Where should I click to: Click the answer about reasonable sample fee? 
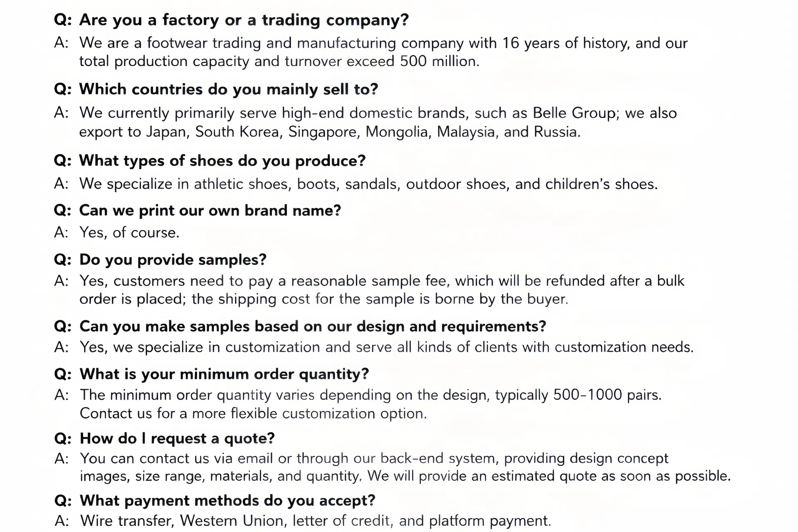(x=382, y=290)
